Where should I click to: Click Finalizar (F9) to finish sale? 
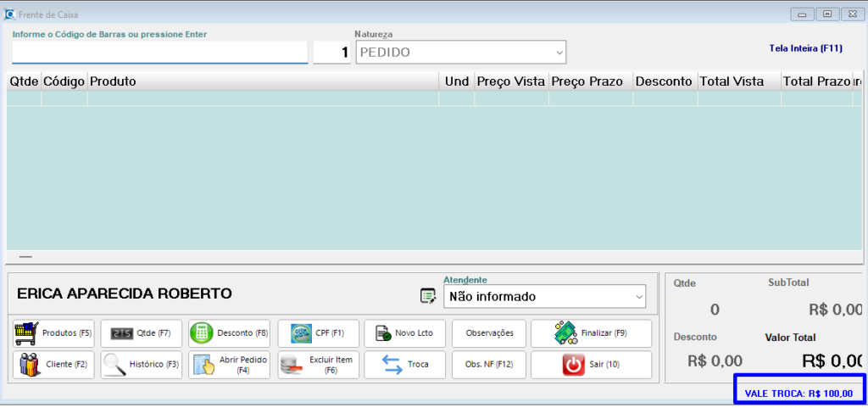[591, 333]
